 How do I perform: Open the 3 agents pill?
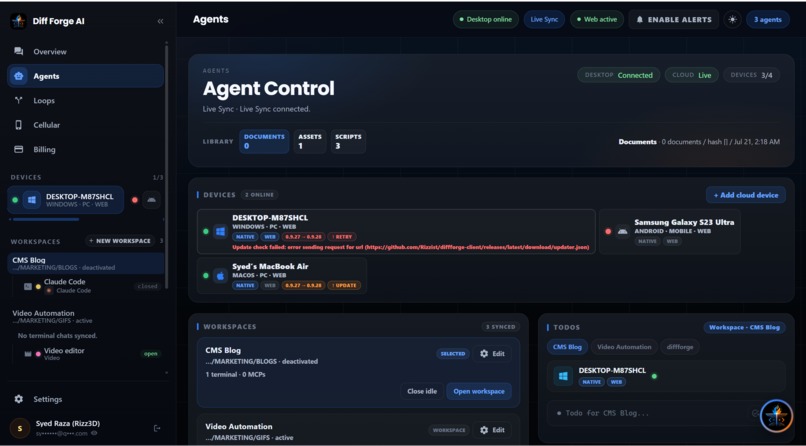768,20
